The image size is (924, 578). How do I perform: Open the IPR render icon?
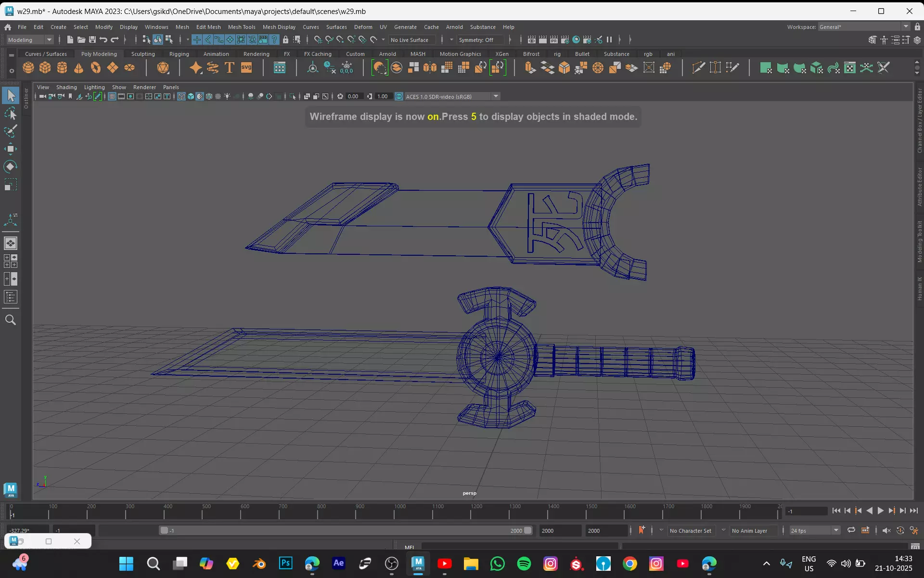pyautogui.click(x=553, y=40)
